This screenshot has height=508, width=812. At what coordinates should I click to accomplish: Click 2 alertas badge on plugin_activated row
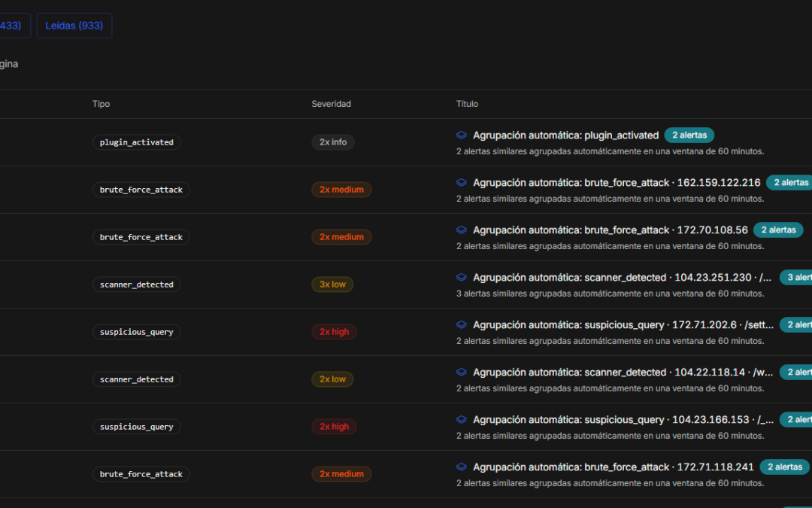point(689,135)
